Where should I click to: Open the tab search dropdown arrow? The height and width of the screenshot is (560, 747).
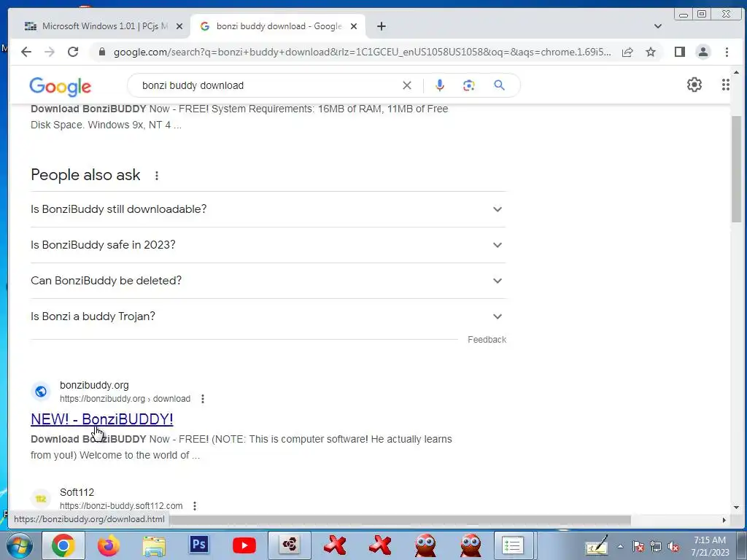[x=658, y=26]
